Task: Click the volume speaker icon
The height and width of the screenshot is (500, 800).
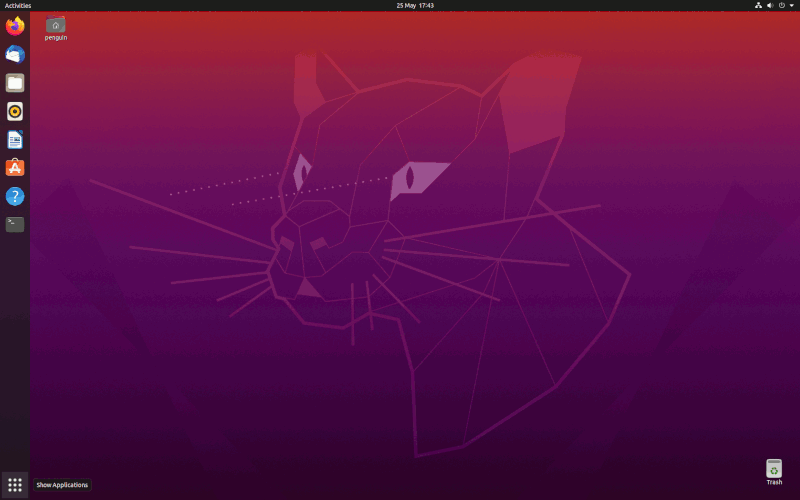Action: point(770,5)
